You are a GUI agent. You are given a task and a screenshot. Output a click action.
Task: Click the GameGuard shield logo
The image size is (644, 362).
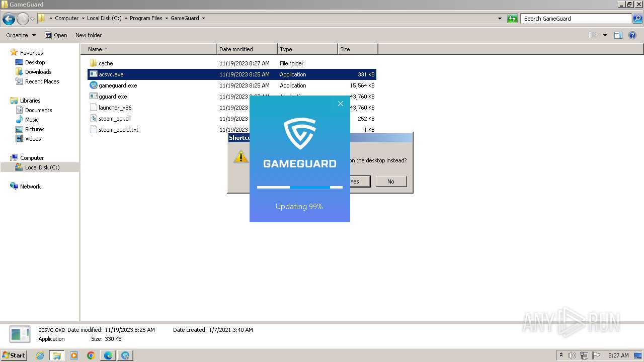click(300, 134)
